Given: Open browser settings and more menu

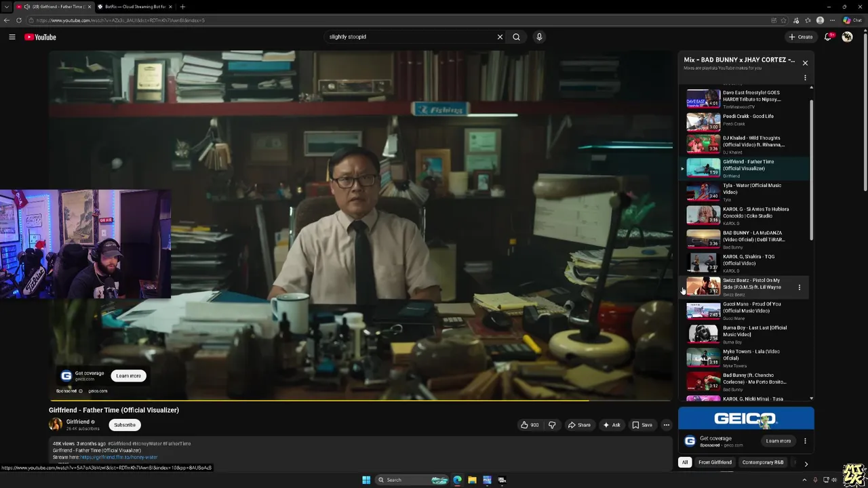Looking at the screenshot, I should (x=832, y=20).
